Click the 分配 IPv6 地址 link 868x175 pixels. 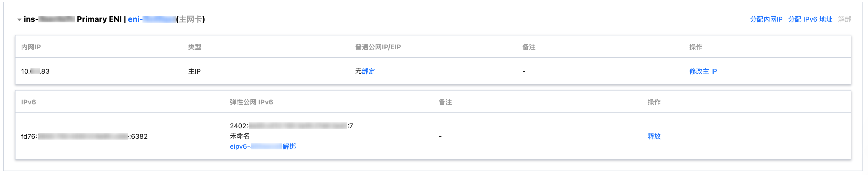click(810, 19)
